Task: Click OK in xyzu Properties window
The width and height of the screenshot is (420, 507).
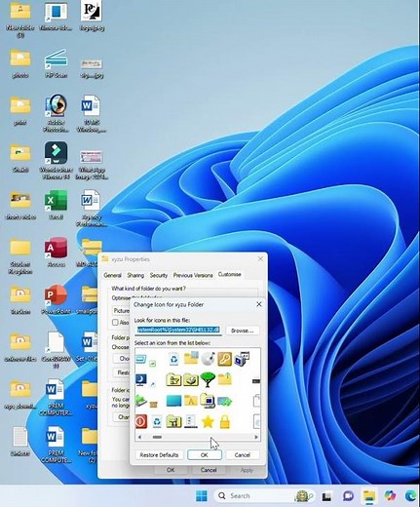Action: [171, 470]
